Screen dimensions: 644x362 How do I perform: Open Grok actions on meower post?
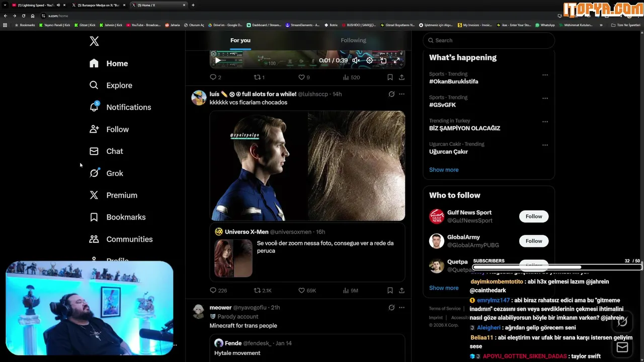[x=391, y=307]
